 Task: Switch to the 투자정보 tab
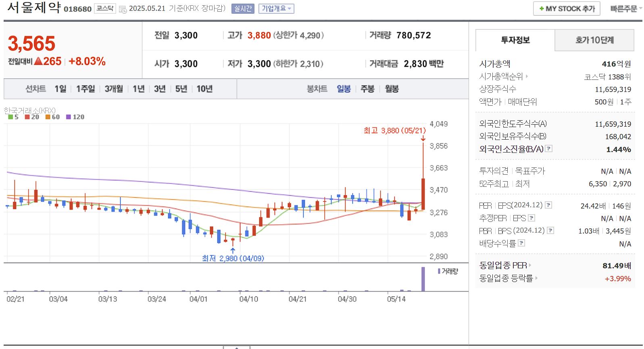coord(515,40)
